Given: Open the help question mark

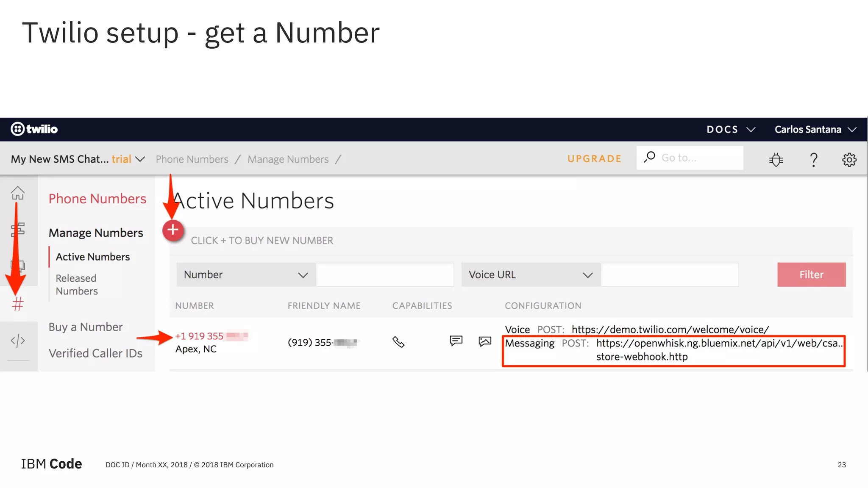Looking at the screenshot, I should pos(813,159).
